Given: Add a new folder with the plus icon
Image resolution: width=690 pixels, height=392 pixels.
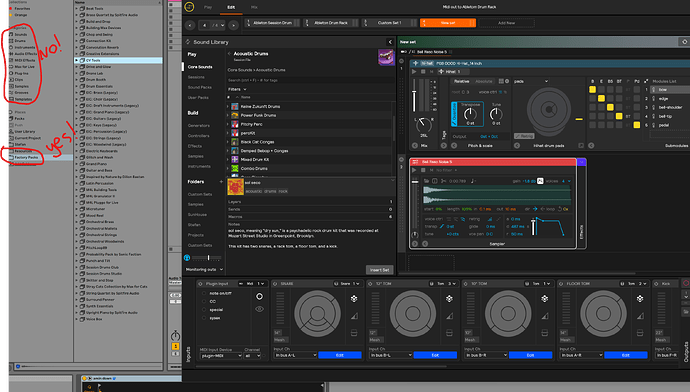Looking at the screenshot, I should [221, 181].
